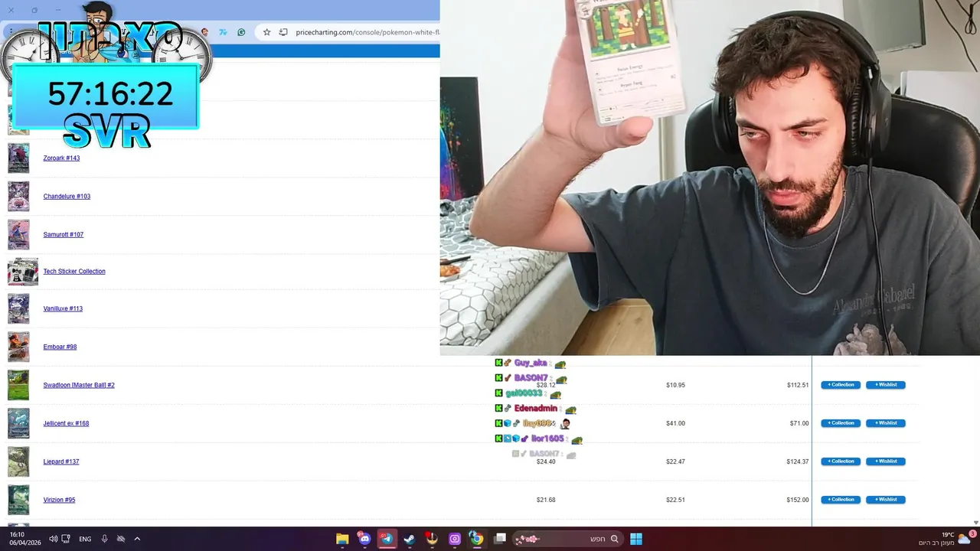Open the Virizion #95 link

tap(59, 500)
